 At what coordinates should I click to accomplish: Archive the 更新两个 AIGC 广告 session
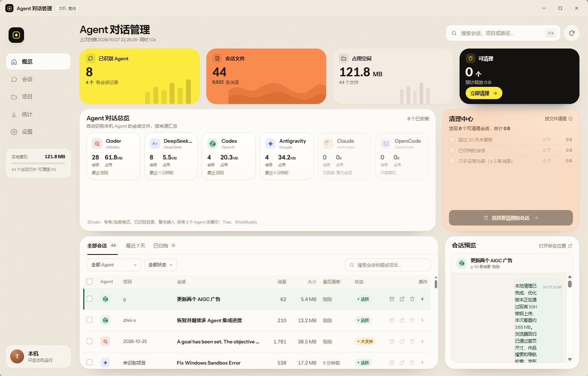click(392, 299)
